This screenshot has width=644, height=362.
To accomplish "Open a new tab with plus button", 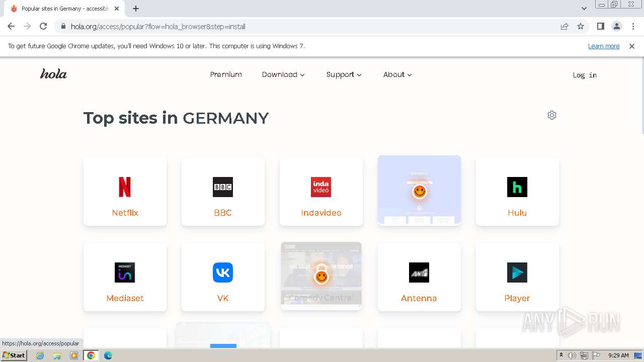I will point(136,9).
